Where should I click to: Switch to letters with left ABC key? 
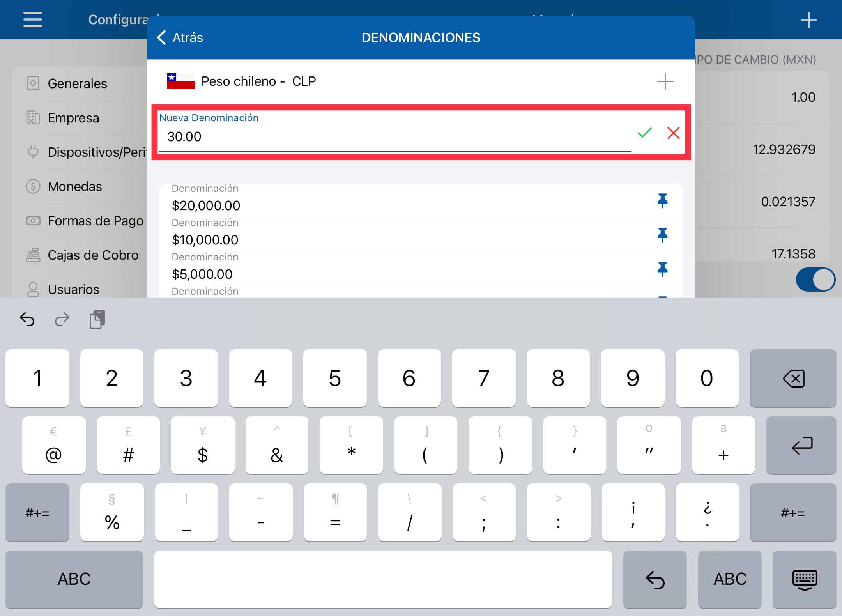(x=74, y=579)
